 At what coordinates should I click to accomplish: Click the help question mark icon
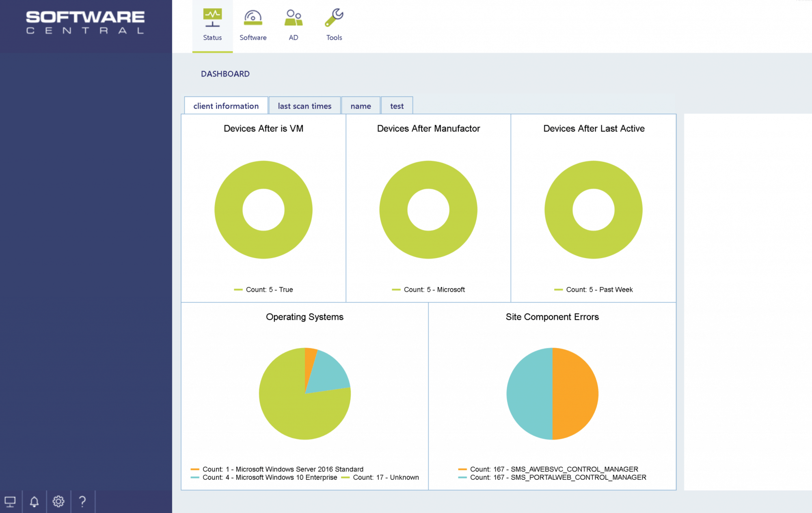pyautogui.click(x=82, y=502)
